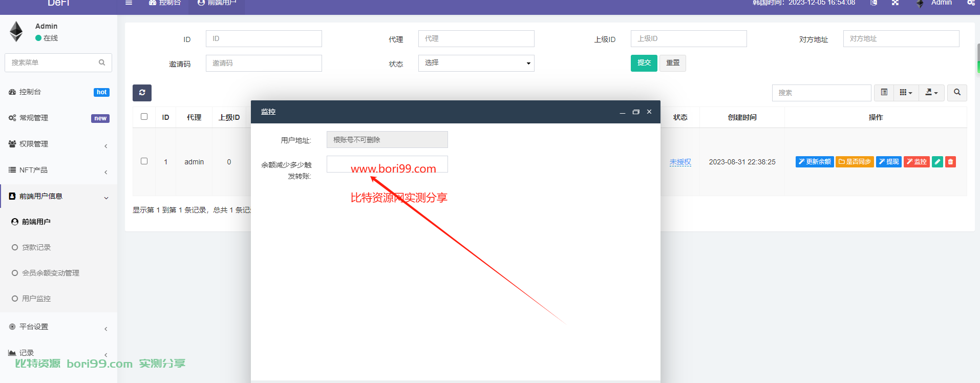Viewport: 980px width, 383px height.
Task: Click the 对方地址 filter input field
Action: point(901,38)
